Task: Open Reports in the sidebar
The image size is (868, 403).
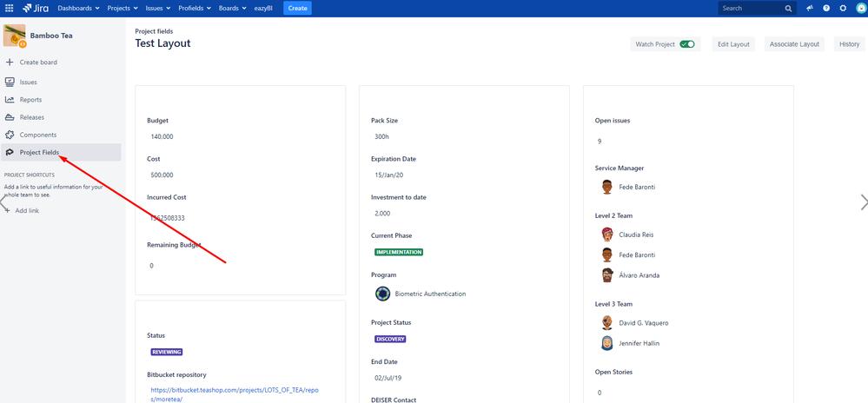Action: 61,100
